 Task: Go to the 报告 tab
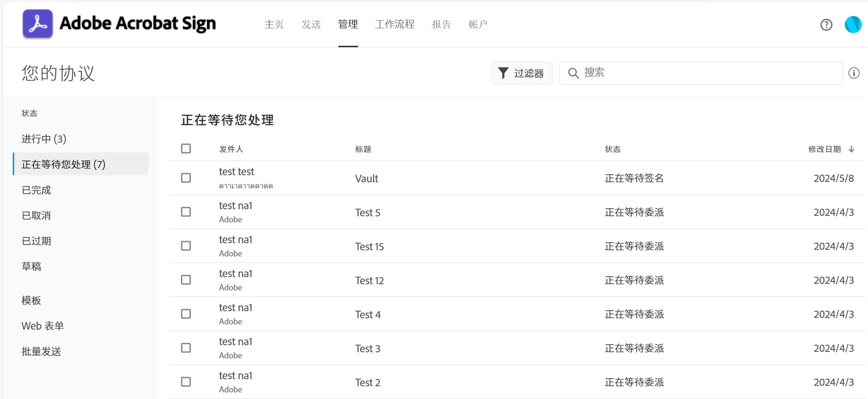(x=441, y=24)
